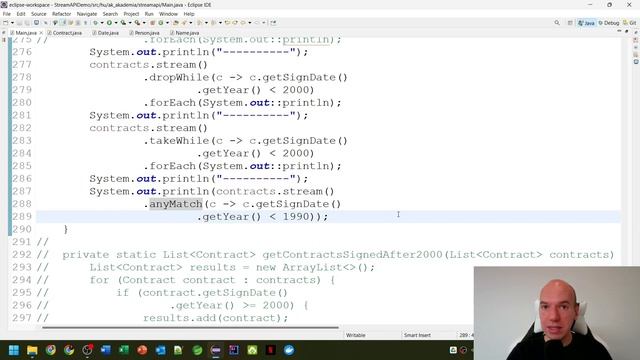Click the green Run button icon

(x=109, y=23)
